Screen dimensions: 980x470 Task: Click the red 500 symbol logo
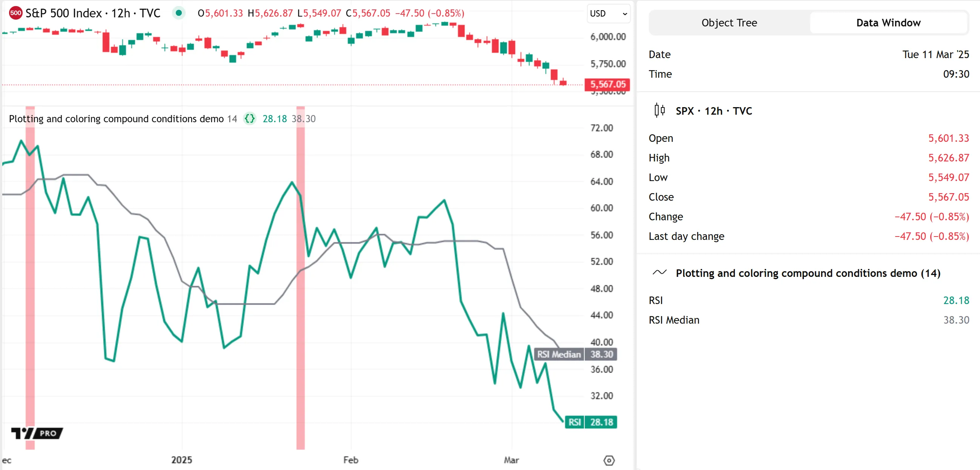(x=15, y=13)
